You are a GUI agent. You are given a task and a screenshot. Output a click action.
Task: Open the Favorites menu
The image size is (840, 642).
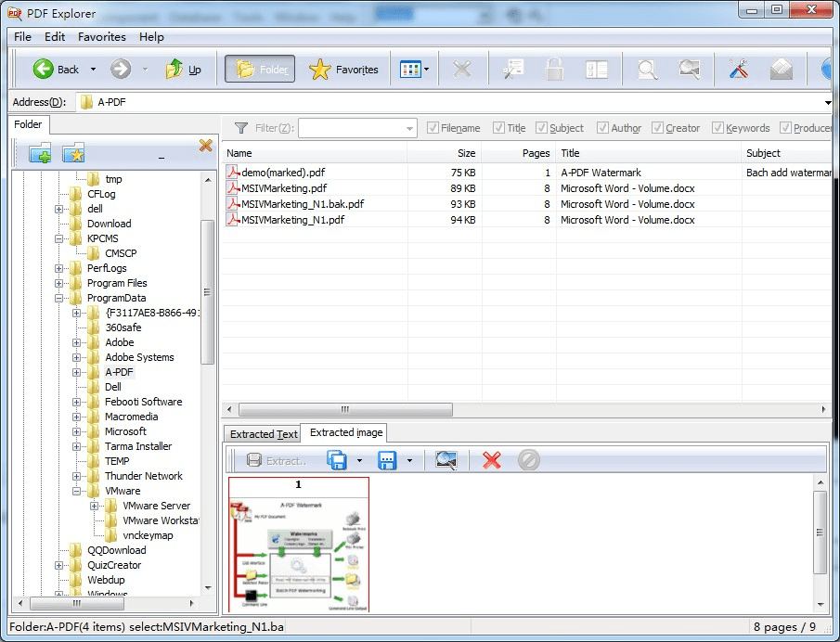pyautogui.click(x=101, y=37)
